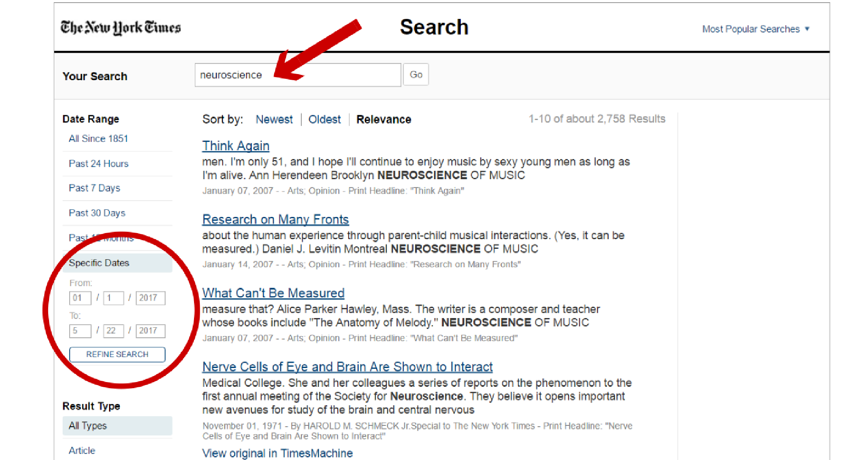Click the Go search button
The width and height of the screenshot is (868, 460).
point(416,74)
